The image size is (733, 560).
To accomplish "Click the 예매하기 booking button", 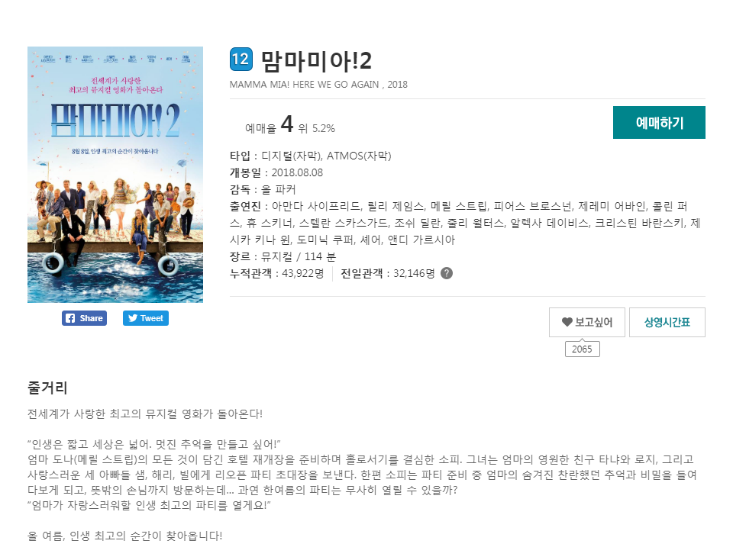I will (659, 122).
